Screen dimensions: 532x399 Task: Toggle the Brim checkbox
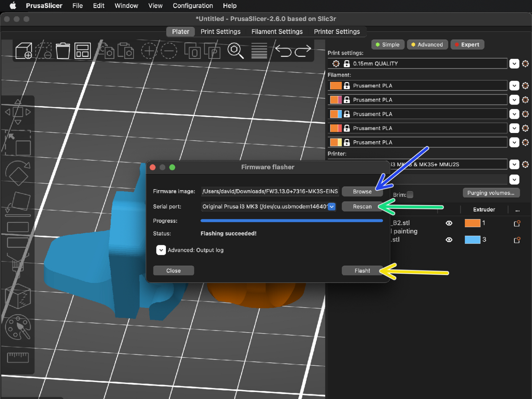tap(410, 195)
